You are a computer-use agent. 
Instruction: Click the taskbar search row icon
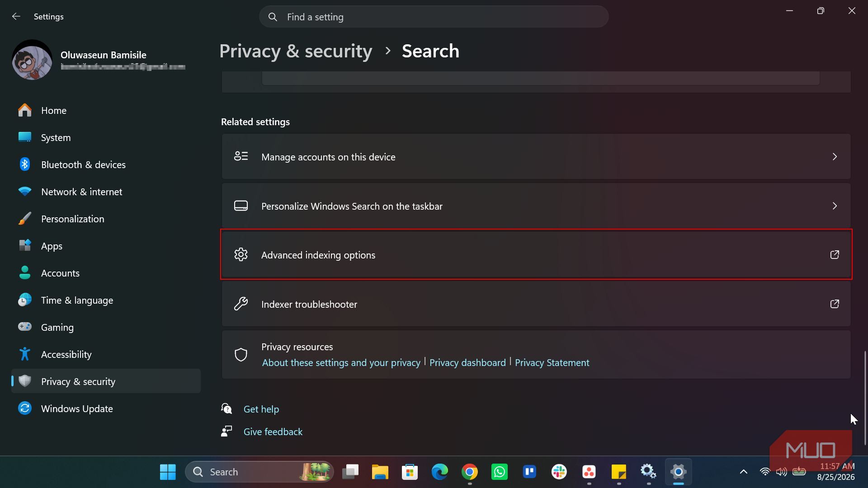pyautogui.click(x=241, y=206)
